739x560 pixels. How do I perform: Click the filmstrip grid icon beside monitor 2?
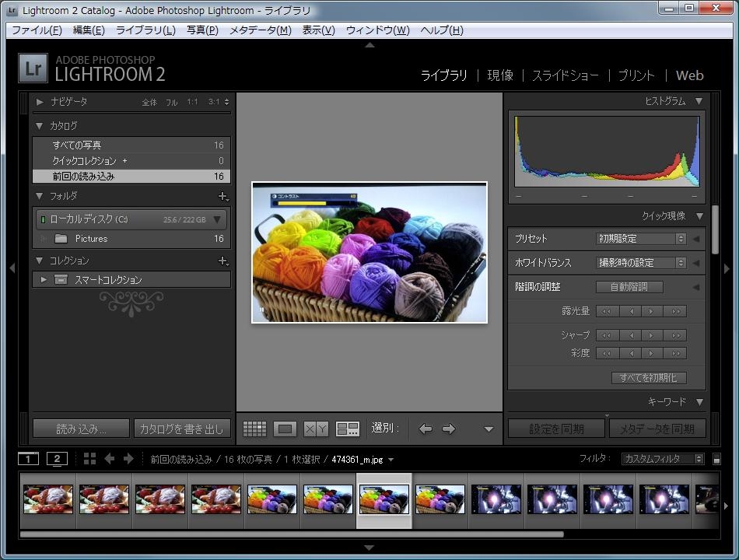click(90, 459)
